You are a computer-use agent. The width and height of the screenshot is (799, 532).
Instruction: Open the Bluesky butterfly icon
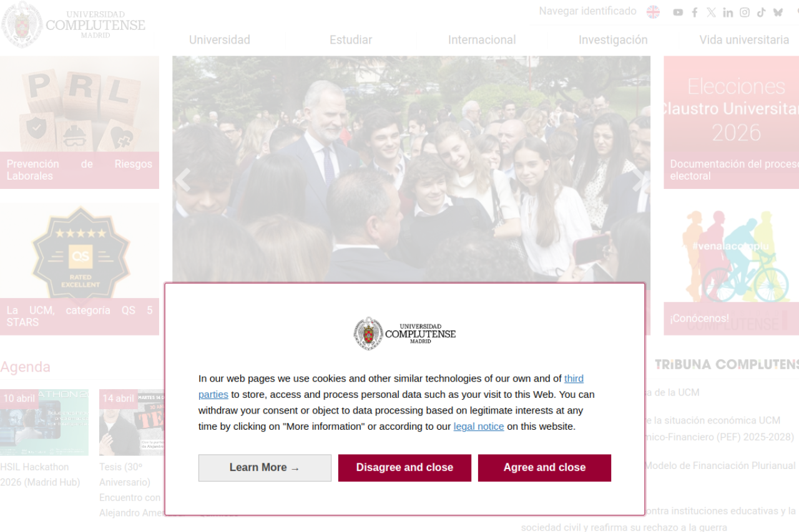778,12
